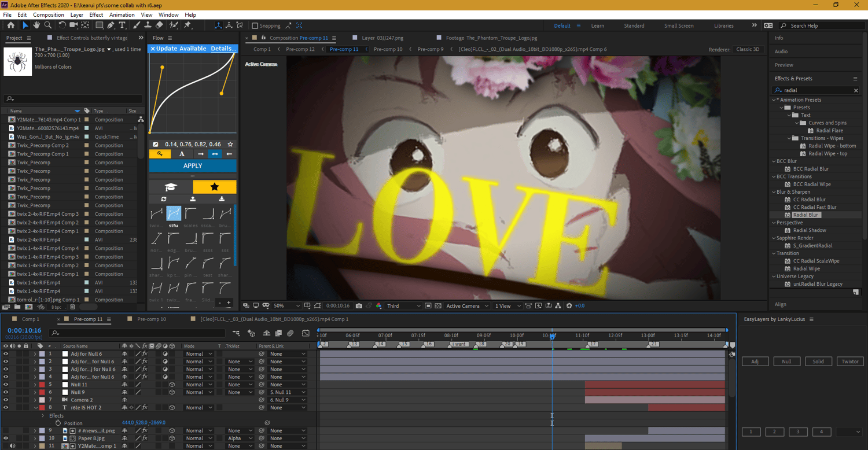Viewport: 868px width, 450px height.
Task: Click the layer 5 red label color swatch
Action: coord(42,385)
